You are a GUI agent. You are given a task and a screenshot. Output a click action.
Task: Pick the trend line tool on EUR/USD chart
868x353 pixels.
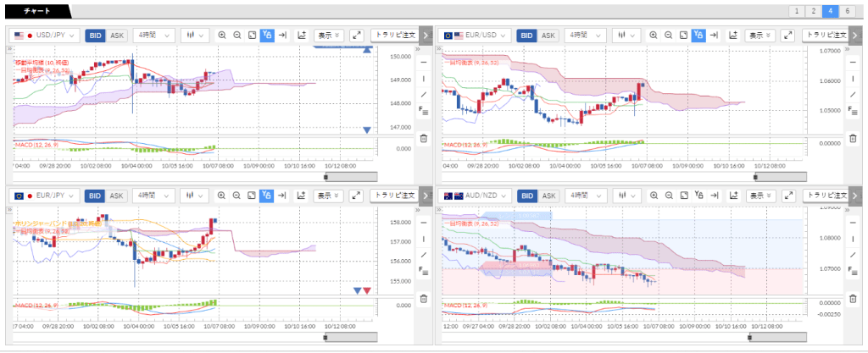pos(854,94)
